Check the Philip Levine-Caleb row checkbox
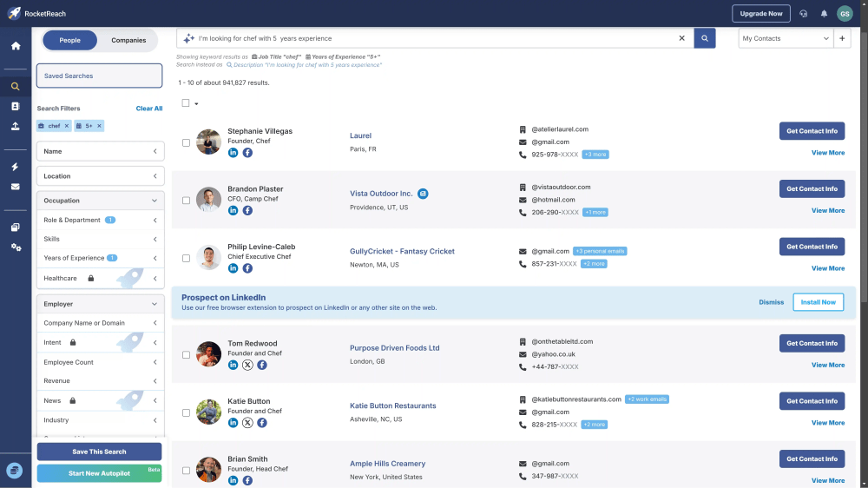868x488 pixels. [x=186, y=258]
